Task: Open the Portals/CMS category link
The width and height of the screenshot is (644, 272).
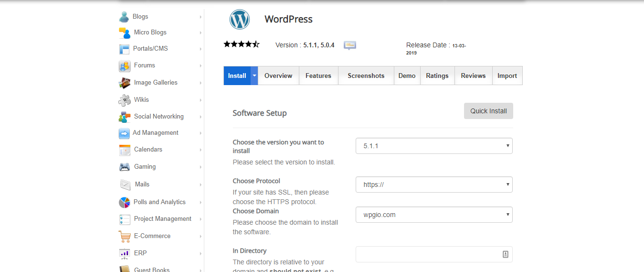Action: (150, 49)
